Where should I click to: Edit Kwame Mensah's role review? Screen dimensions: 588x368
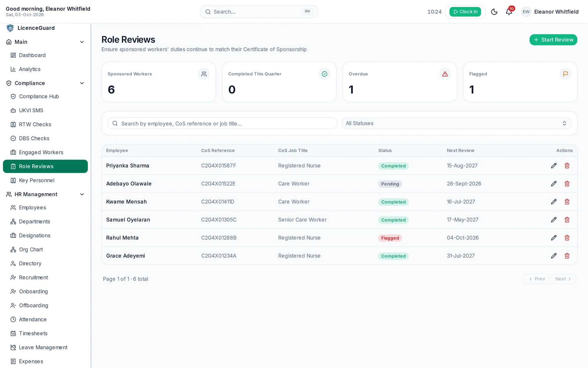(554, 202)
